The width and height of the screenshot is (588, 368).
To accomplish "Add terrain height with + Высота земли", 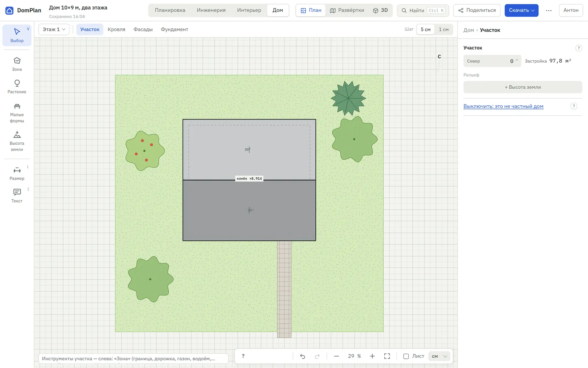I will pos(523,87).
